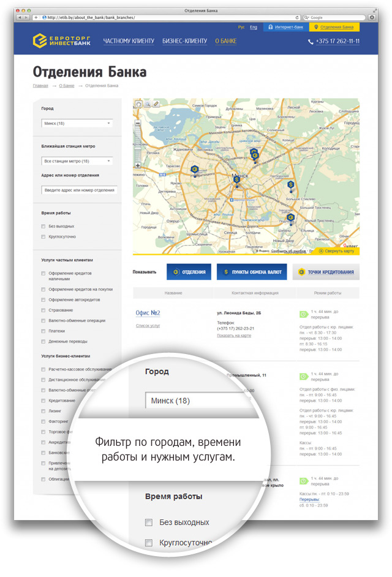392x577 pixels.
Task: Click dollar icon on Пункты обмена валют button
Action: click(x=226, y=272)
